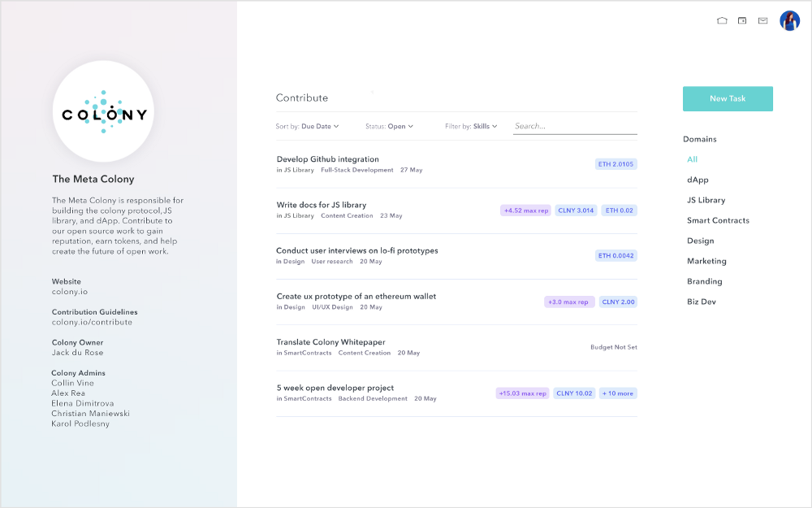Click the +15.03 max rep badge
Image resolution: width=812 pixels, height=508 pixels.
pyautogui.click(x=522, y=393)
